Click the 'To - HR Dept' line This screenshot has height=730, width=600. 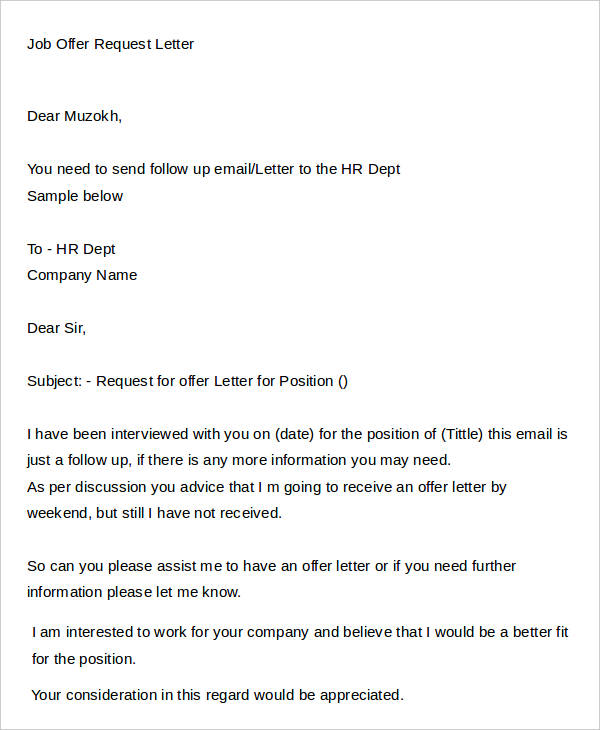coord(71,249)
